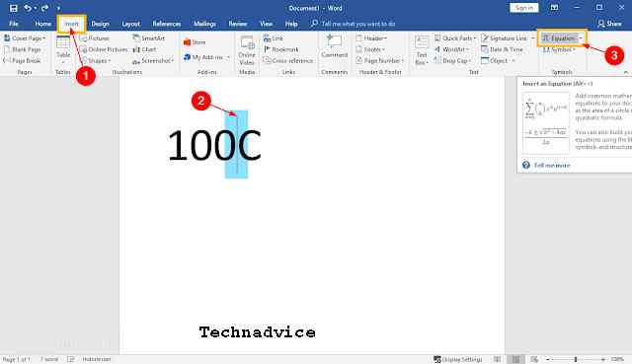Expand the Equation dropdown arrow
Screen dimensions: 632x364
pos(581,38)
